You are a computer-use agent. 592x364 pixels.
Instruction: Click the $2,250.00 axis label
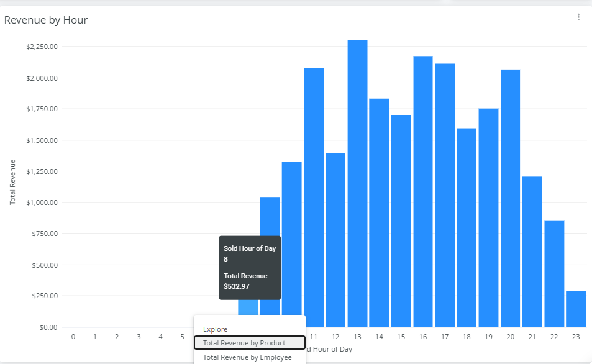click(x=42, y=47)
